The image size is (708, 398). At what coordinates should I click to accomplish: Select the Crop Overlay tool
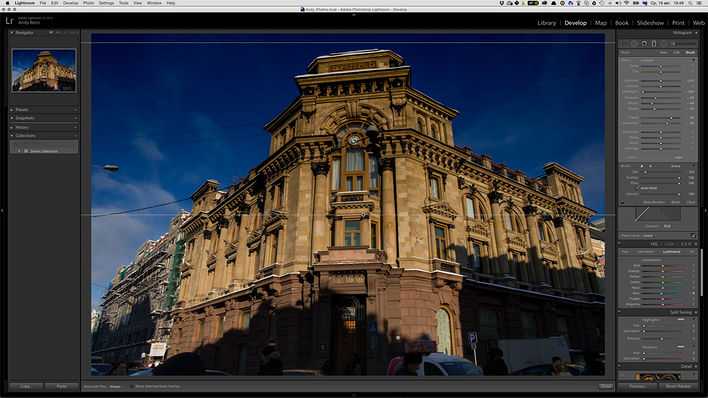pyautogui.click(x=625, y=44)
